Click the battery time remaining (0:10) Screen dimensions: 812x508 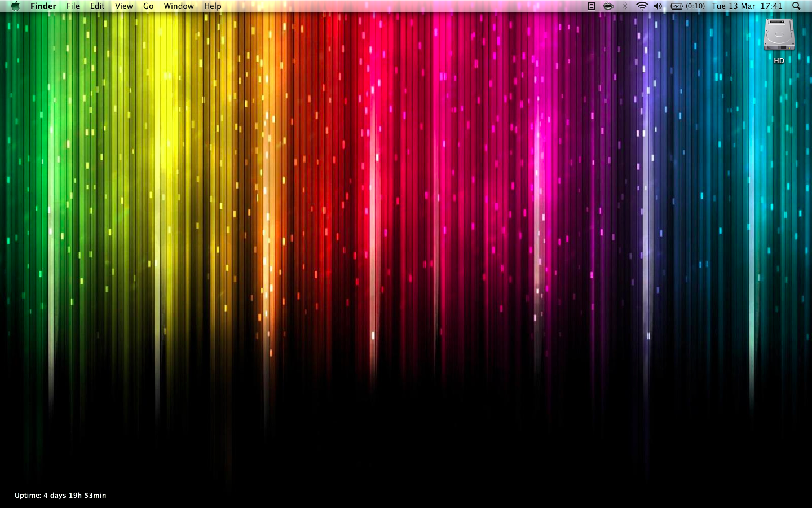695,6
